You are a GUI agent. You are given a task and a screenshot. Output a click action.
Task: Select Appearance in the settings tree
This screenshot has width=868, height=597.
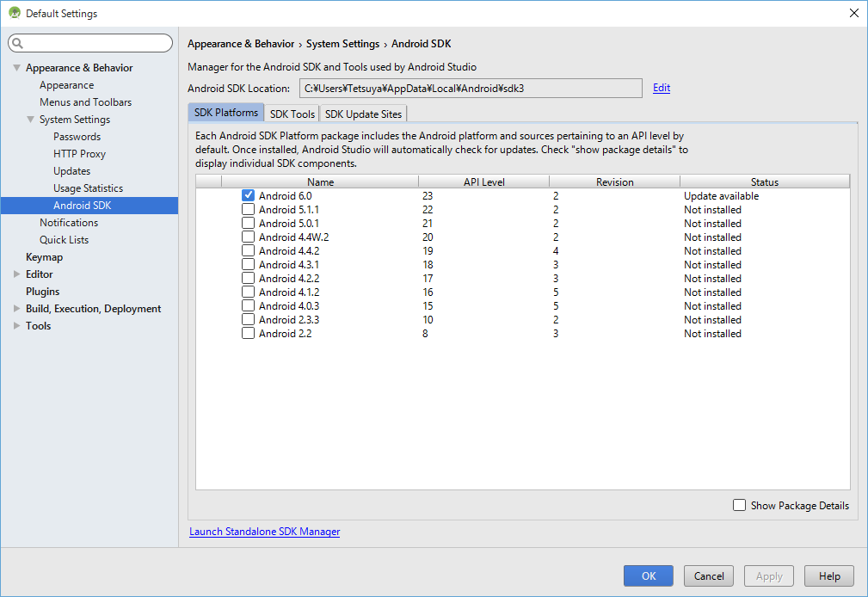point(66,84)
